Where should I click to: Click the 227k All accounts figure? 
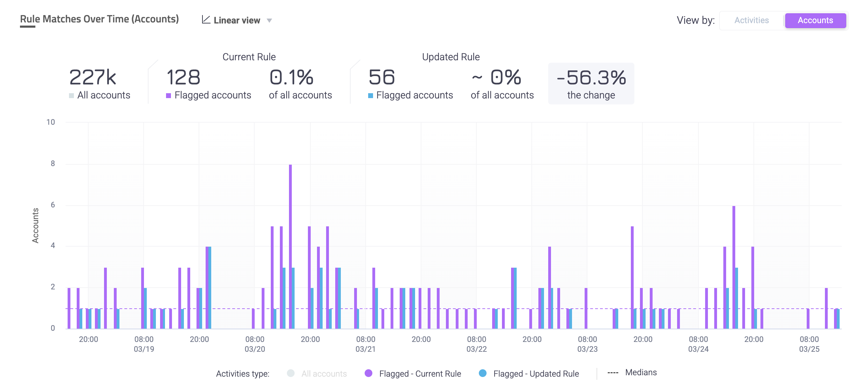[93, 77]
